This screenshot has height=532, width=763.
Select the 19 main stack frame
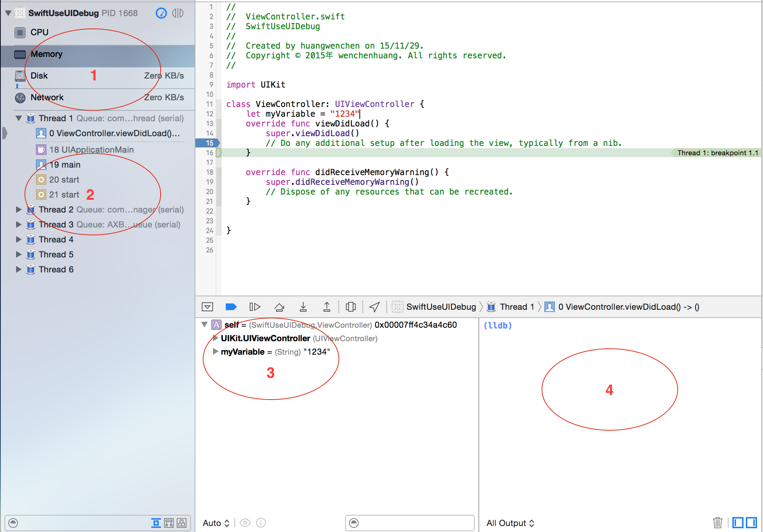click(65, 165)
